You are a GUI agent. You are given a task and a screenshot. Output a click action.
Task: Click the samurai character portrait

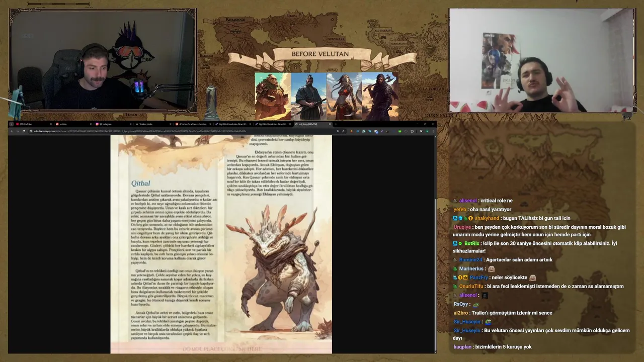click(x=308, y=96)
